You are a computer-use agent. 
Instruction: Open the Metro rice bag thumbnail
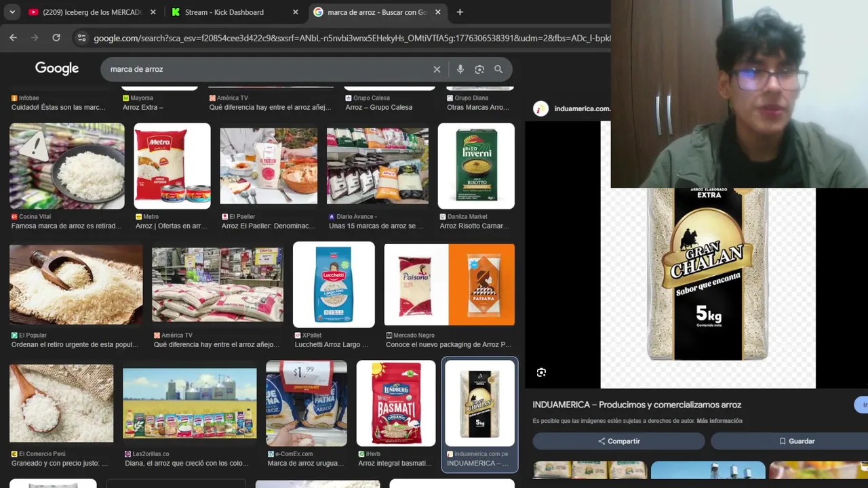click(x=172, y=166)
